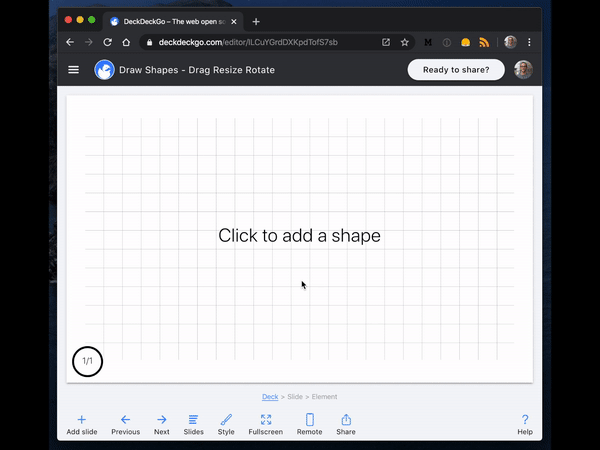Select the Element breadcrumb
Screen dimensions: 600x450
click(324, 397)
